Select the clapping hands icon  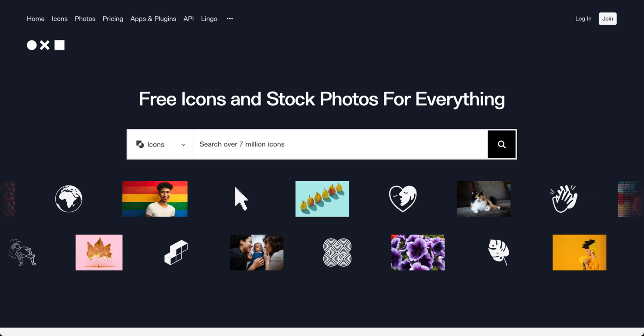[x=564, y=199]
